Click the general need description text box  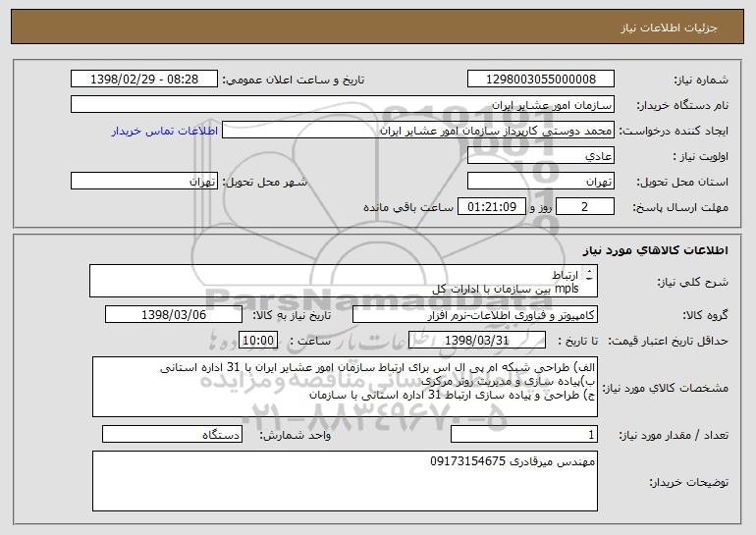click(344, 281)
